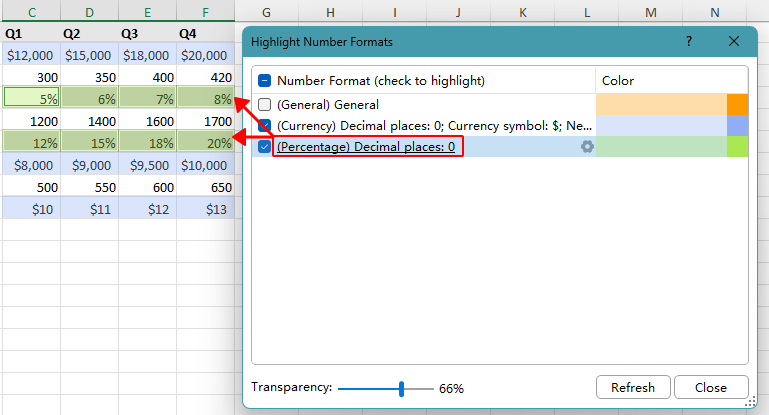Select cell containing 5% in column C

tap(30, 97)
